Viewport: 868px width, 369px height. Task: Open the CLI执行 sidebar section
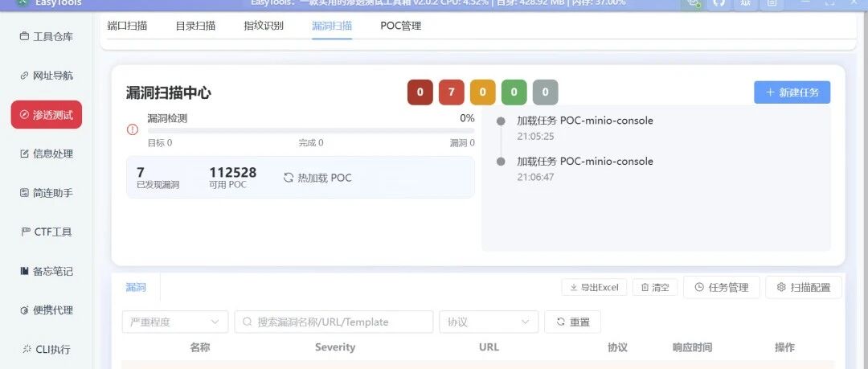[47, 350]
